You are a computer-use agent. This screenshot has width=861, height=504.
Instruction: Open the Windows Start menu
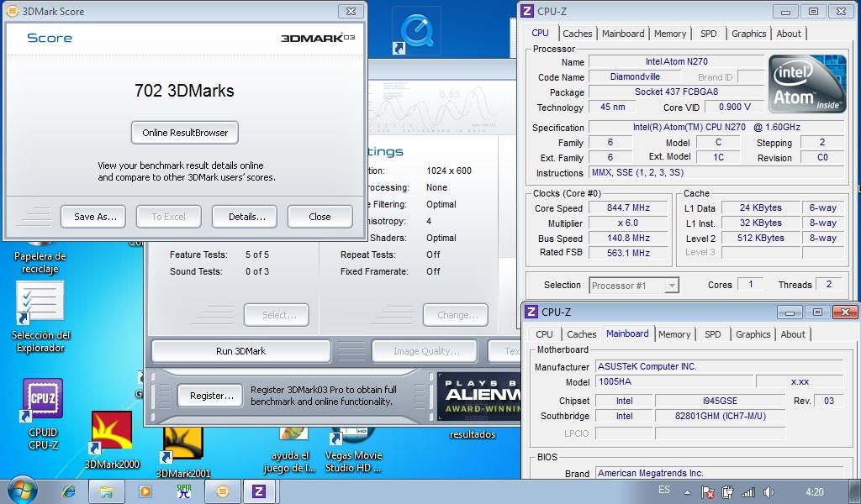(22, 491)
